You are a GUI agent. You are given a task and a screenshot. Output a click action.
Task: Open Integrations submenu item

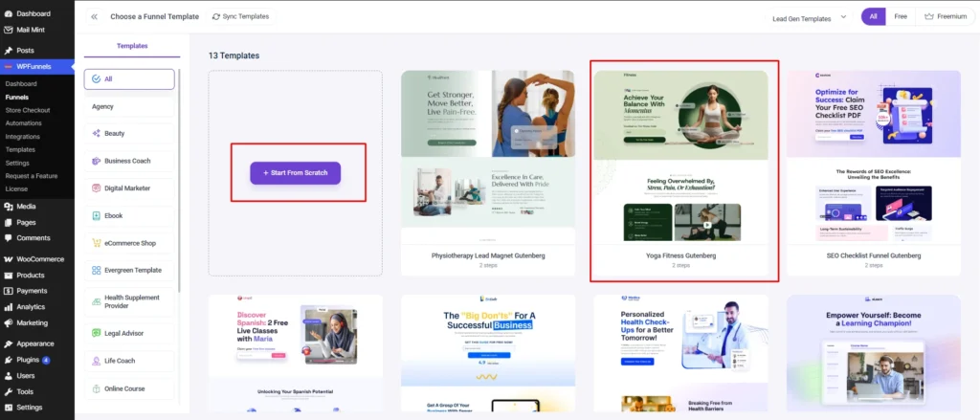click(x=23, y=136)
